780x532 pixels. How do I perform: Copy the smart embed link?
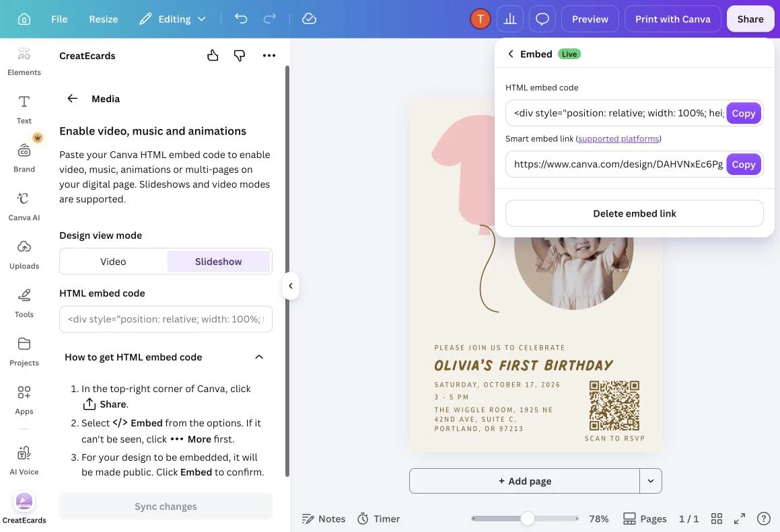743,165
